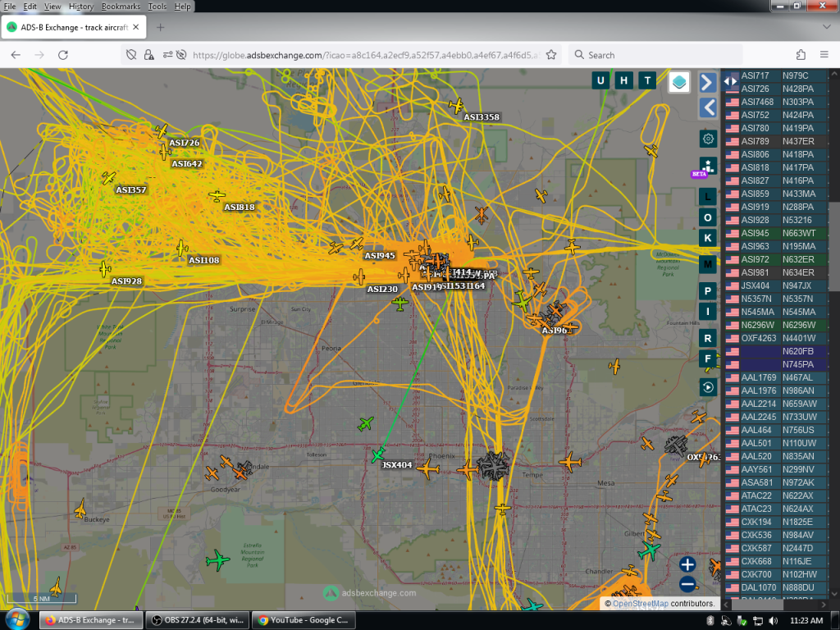The width and height of the screenshot is (840, 630).
Task: Select aircraft ASI230 on the map
Action: click(x=359, y=277)
